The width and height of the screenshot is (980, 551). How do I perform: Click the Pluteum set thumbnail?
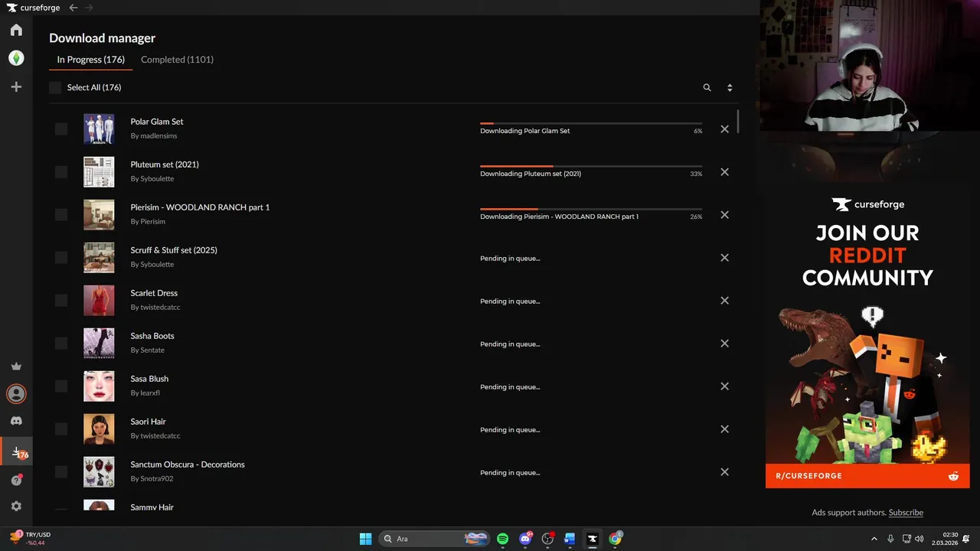(x=99, y=172)
